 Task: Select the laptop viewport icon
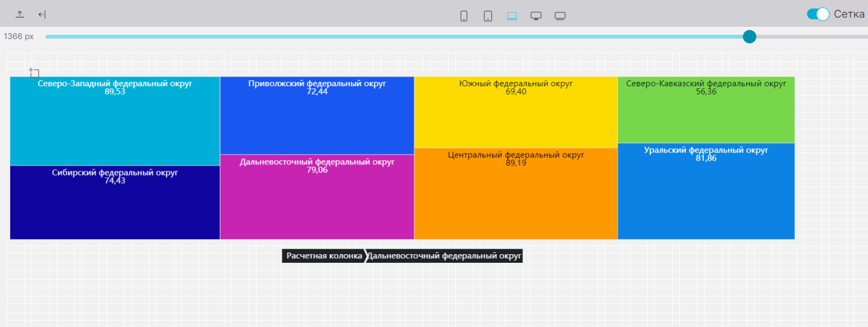(x=512, y=16)
